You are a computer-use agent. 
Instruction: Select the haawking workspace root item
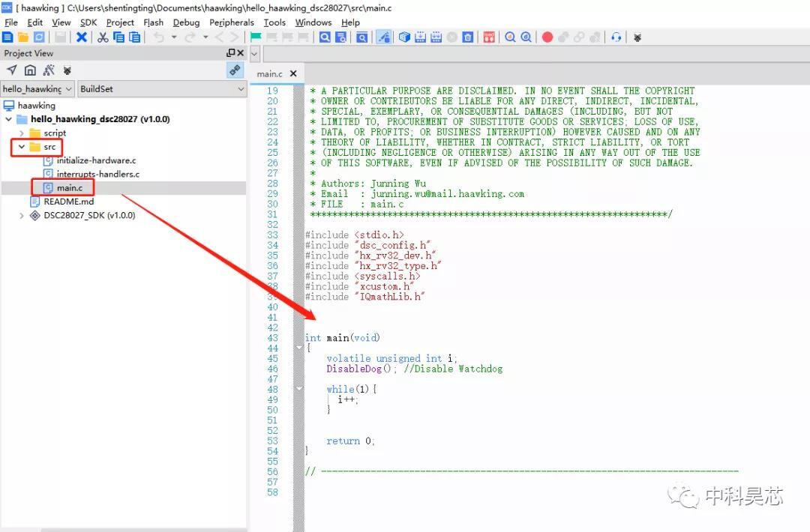pyautogui.click(x=36, y=105)
